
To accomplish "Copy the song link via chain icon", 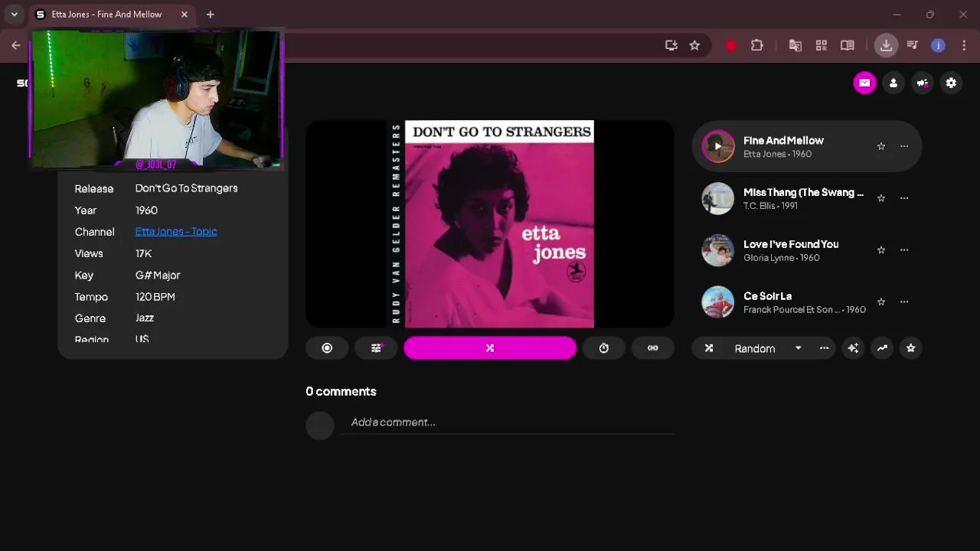I will click(652, 348).
